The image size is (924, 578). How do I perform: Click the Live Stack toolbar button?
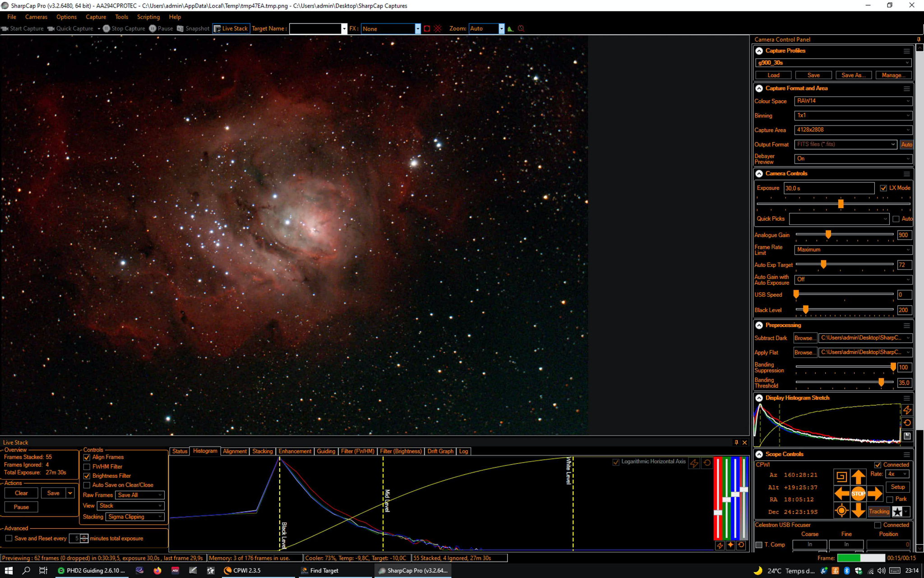[231, 28]
